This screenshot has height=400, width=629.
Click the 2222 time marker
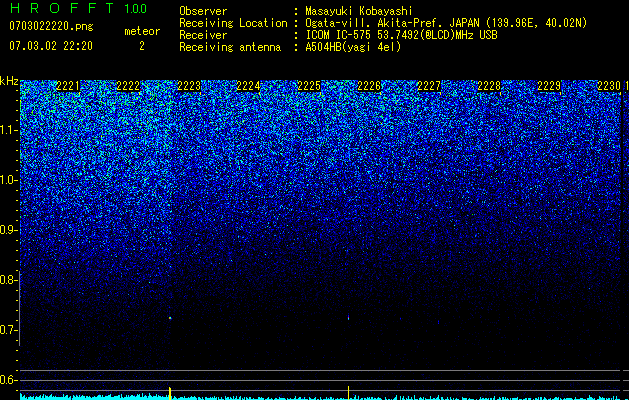(x=128, y=86)
